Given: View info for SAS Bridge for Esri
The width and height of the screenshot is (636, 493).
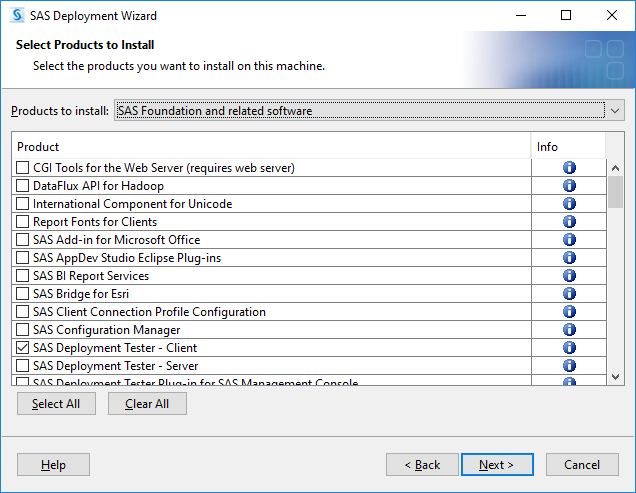Looking at the screenshot, I should pyautogui.click(x=569, y=293).
